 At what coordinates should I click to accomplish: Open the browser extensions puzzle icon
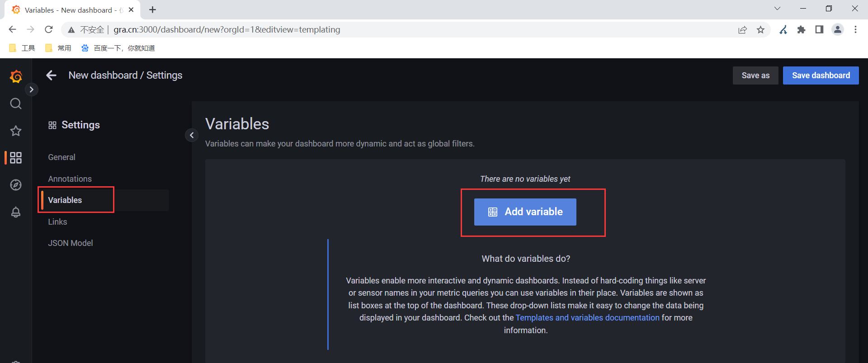[x=801, y=30]
